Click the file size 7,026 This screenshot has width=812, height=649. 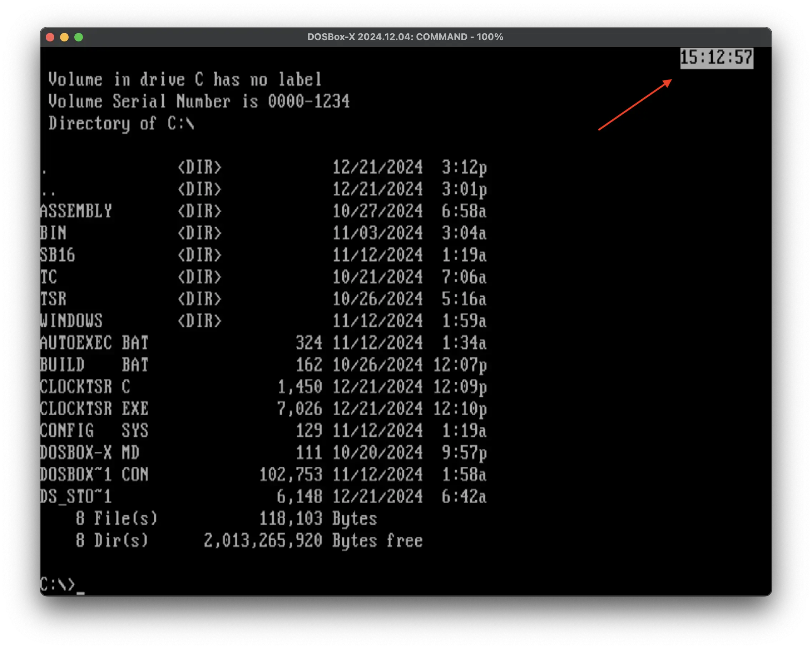click(300, 409)
